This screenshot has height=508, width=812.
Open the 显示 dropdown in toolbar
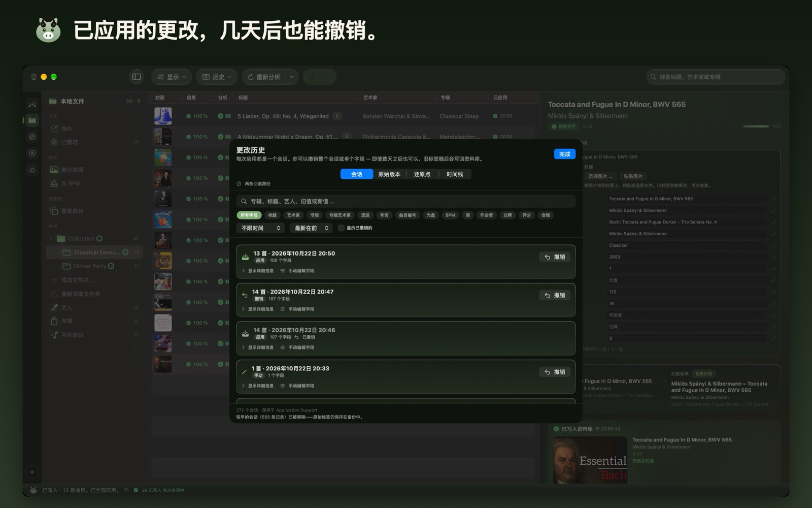(x=172, y=77)
